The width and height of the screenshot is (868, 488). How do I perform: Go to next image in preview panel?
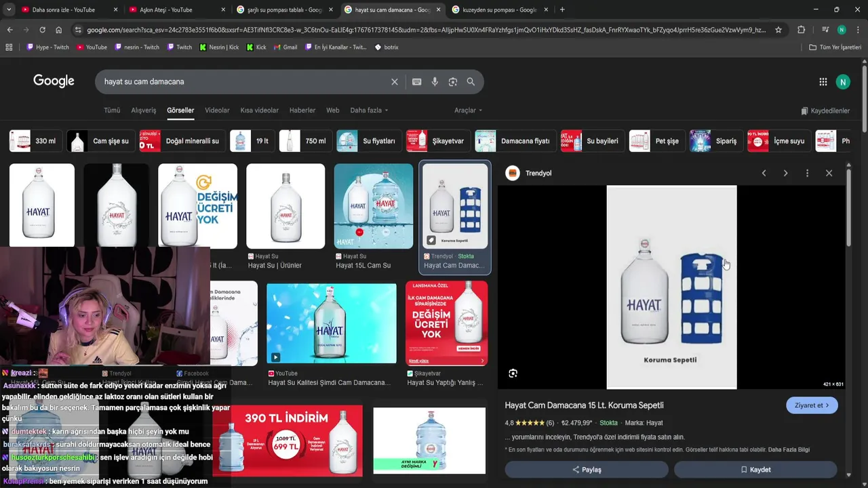tap(785, 174)
